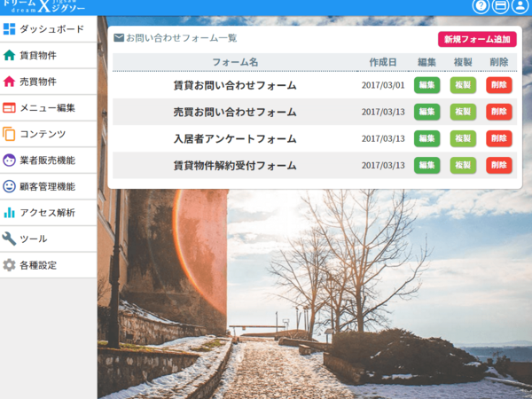Delete the 入居者アンケートフォーム row
This screenshot has width=532, height=399.
click(498, 138)
